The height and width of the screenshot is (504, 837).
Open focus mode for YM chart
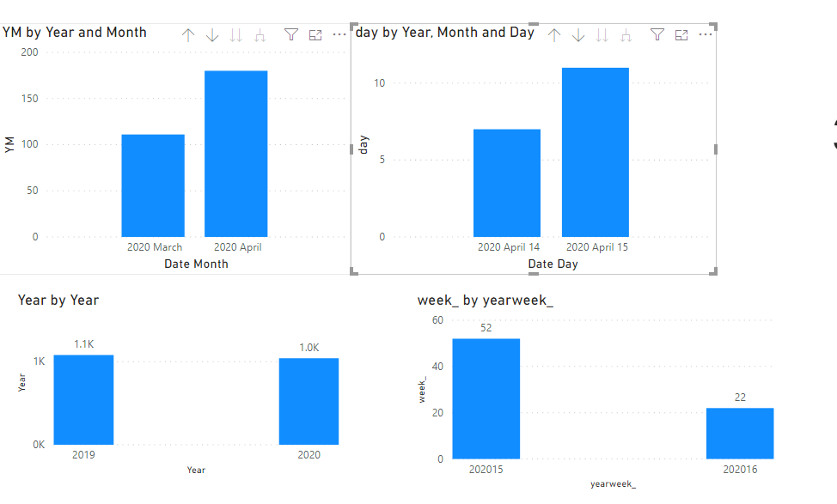click(315, 35)
